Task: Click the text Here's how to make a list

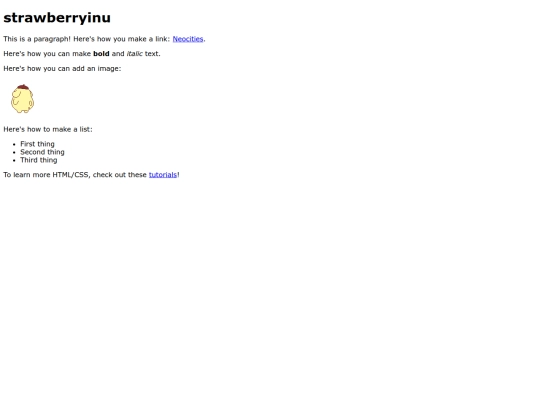Action: 48,129
